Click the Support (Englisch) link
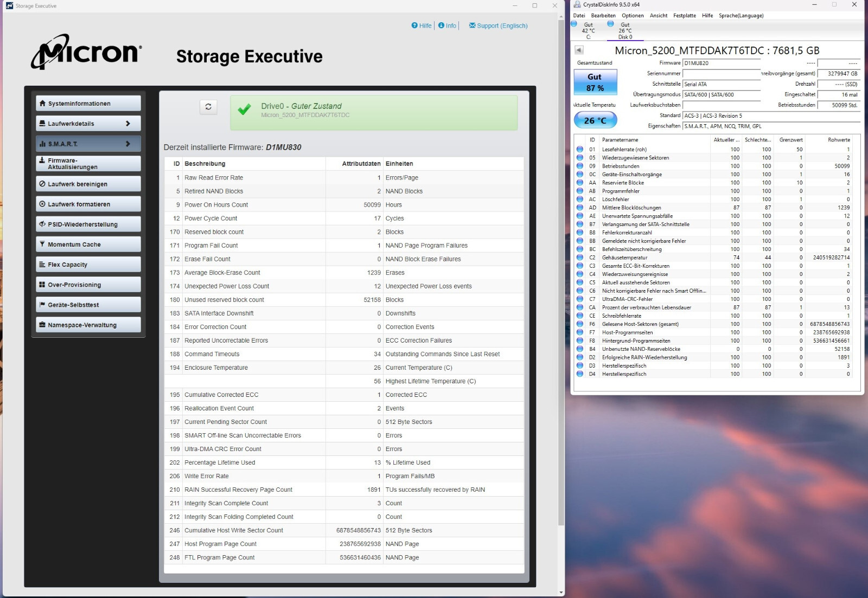 coord(498,25)
